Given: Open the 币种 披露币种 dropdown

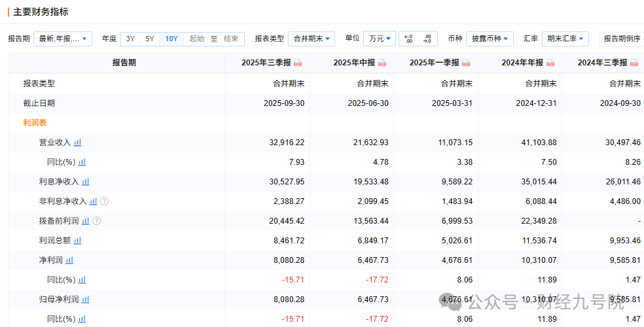Looking at the screenshot, I should (x=490, y=39).
